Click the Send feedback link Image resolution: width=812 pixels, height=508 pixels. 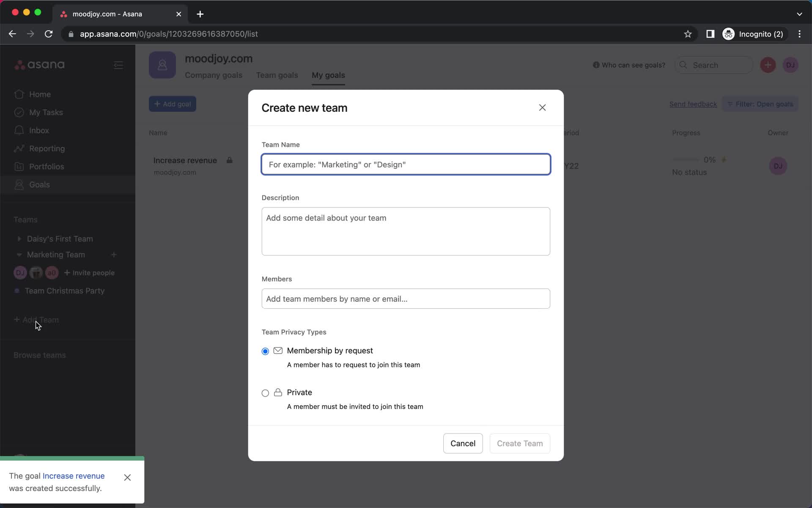[x=693, y=104]
